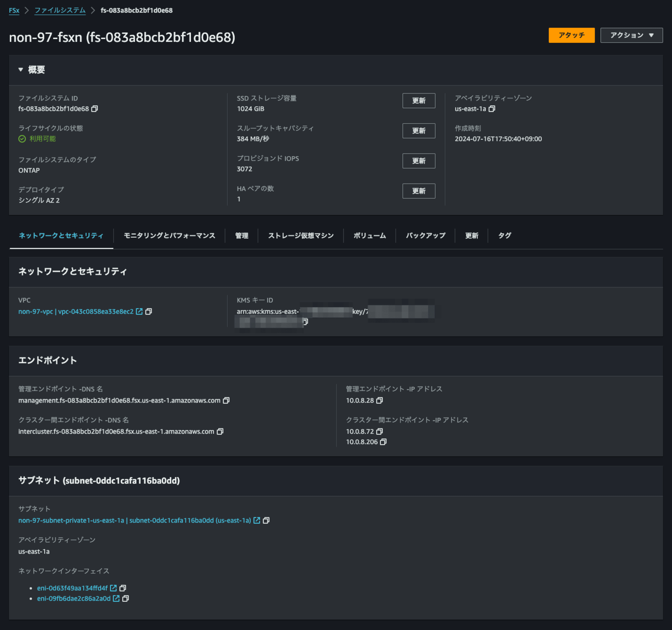
Task: Update スループットキャパシティ with 更新 button
Action: 418,130
